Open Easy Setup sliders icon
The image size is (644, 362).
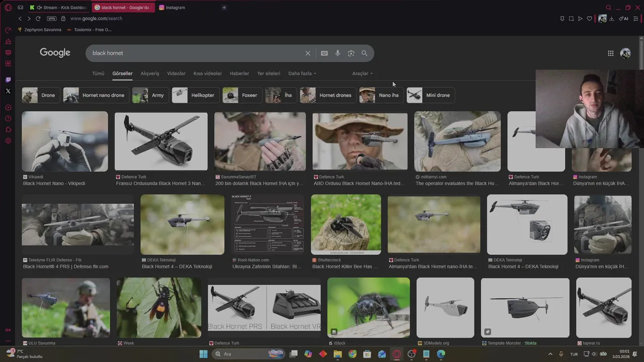pos(635,19)
